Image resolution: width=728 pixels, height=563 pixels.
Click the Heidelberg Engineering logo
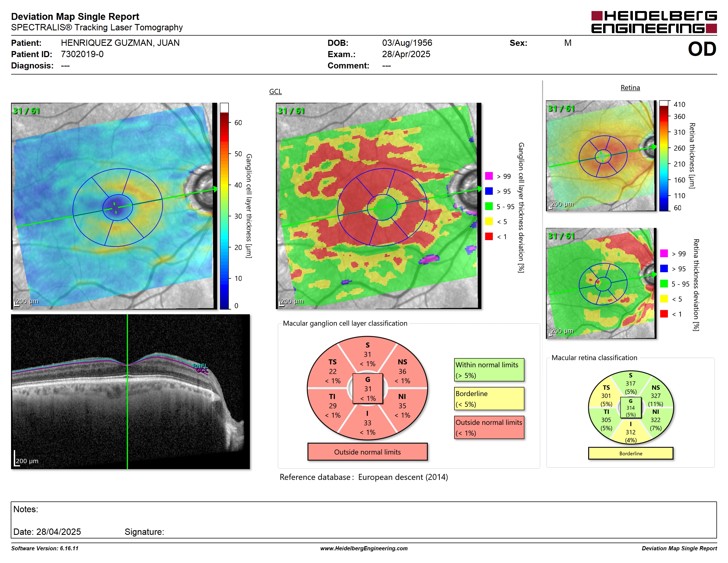coord(654,22)
